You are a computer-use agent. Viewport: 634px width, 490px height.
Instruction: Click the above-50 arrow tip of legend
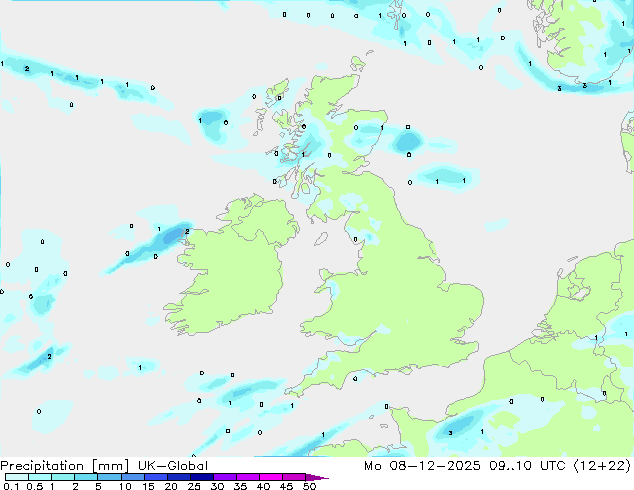tap(317, 477)
